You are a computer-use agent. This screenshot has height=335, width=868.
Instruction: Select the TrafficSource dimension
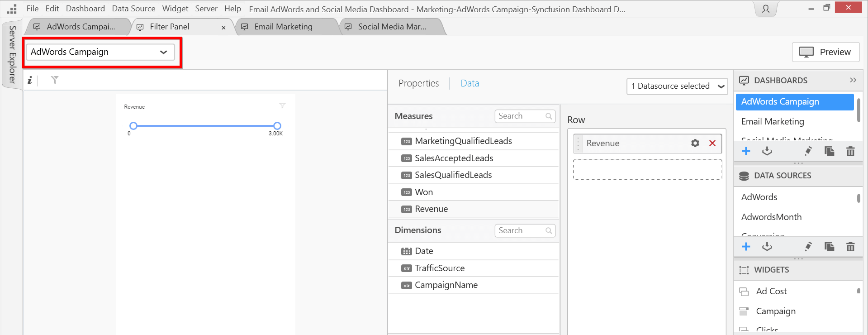coord(440,268)
